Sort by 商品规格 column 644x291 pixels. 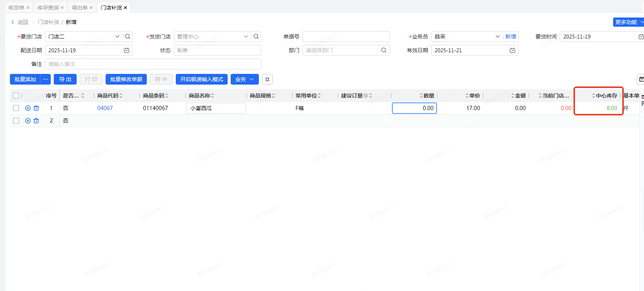coord(273,96)
